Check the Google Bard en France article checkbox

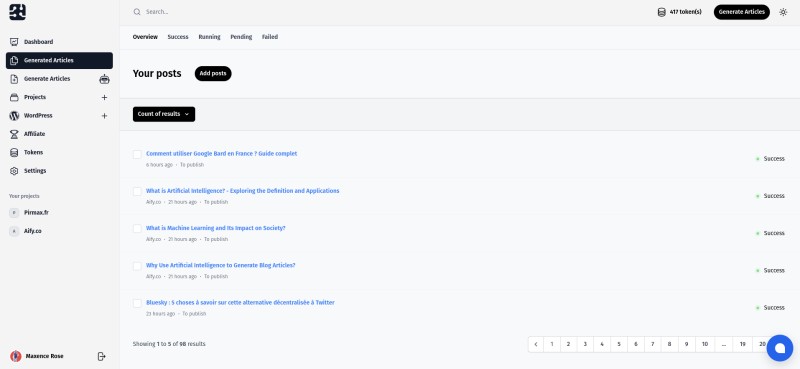click(137, 154)
